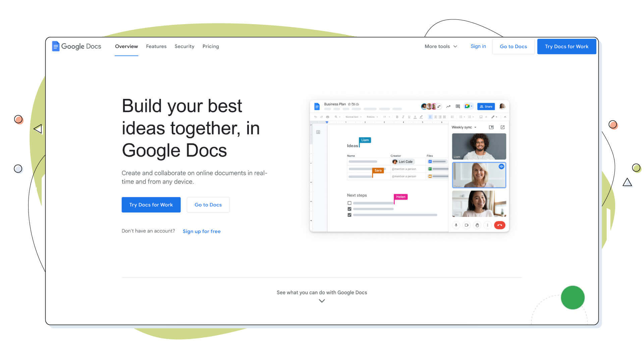The width and height of the screenshot is (644, 362).
Task: Open the text color picker
Action: pos(415,117)
